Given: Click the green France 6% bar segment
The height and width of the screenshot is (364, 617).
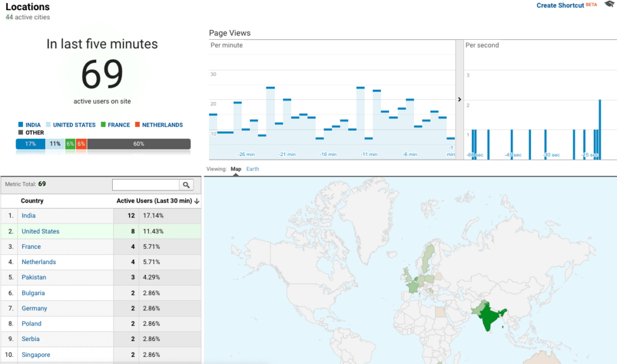Looking at the screenshot, I should pos(70,144).
